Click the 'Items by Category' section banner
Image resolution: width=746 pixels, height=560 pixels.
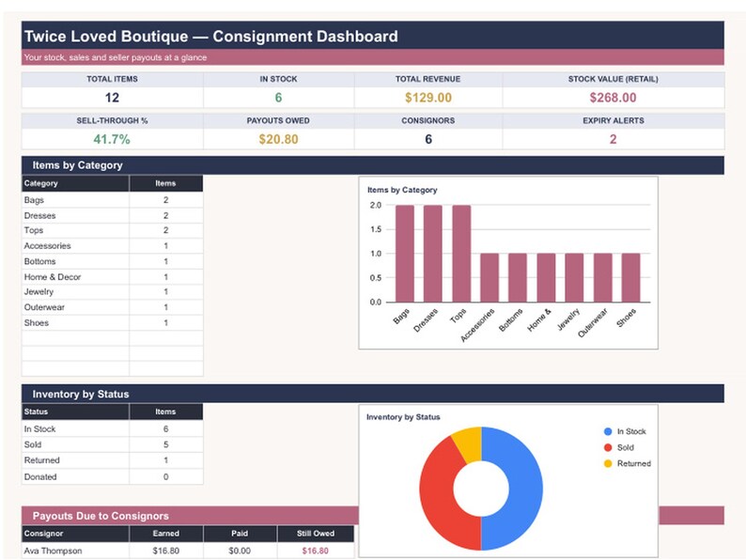[x=373, y=165]
